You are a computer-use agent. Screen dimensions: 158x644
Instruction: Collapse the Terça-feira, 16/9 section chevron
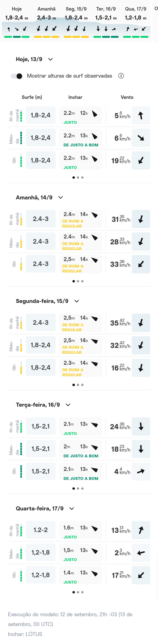(x=68, y=405)
